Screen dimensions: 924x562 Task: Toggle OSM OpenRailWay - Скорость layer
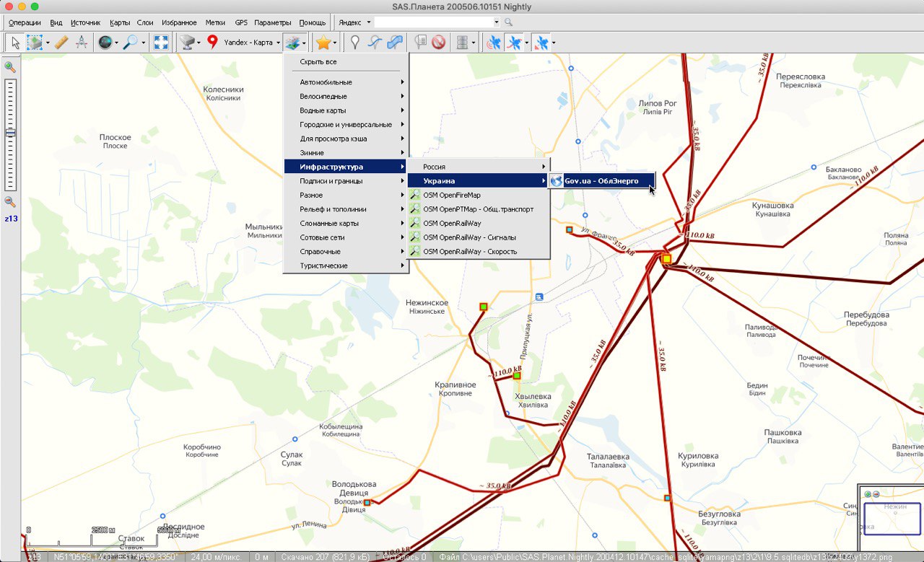click(x=479, y=251)
